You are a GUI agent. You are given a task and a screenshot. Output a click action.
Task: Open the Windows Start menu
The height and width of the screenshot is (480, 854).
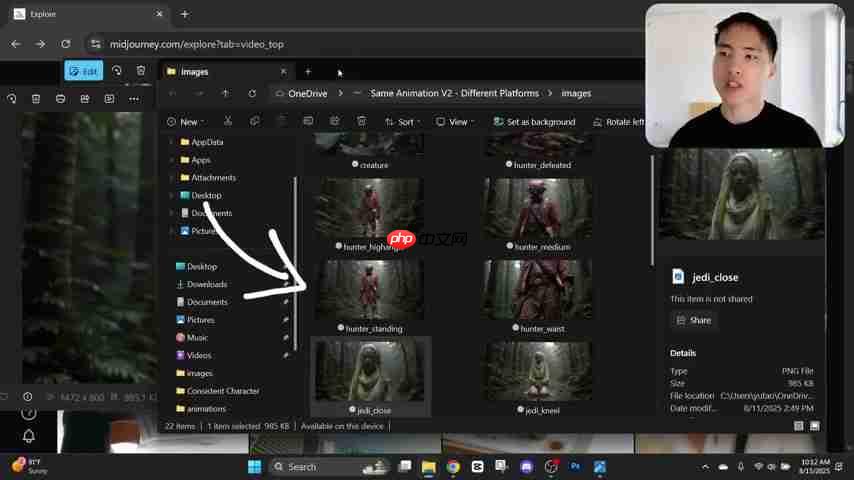[254, 467]
